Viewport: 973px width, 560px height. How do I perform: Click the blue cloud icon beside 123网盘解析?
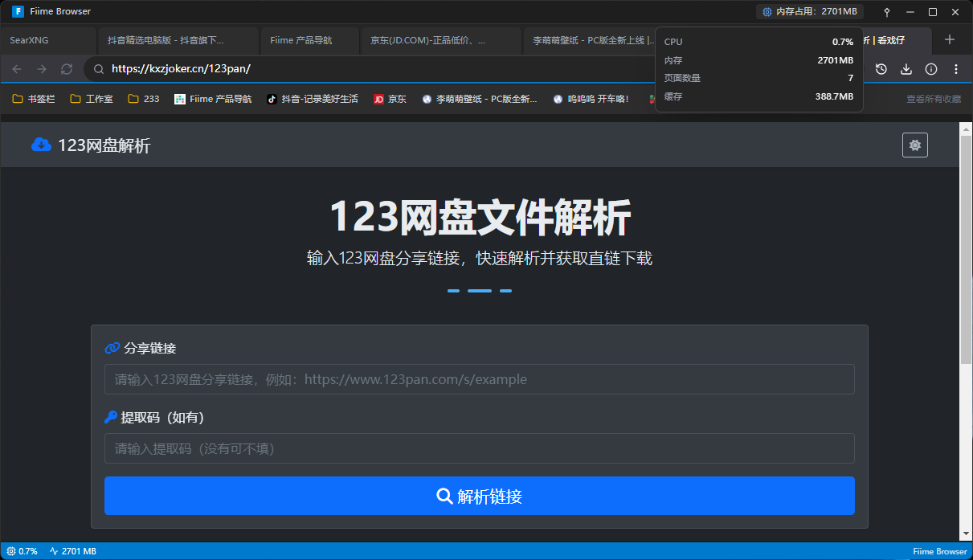pyautogui.click(x=40, y=145)
